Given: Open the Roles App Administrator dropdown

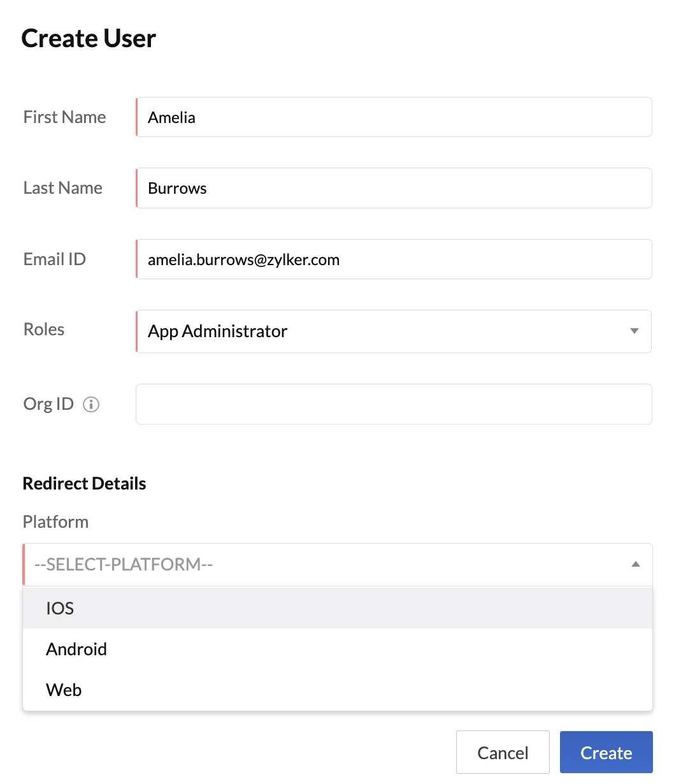Looking at the screenshot, I should pyautogui.click(x=394, y=331).
